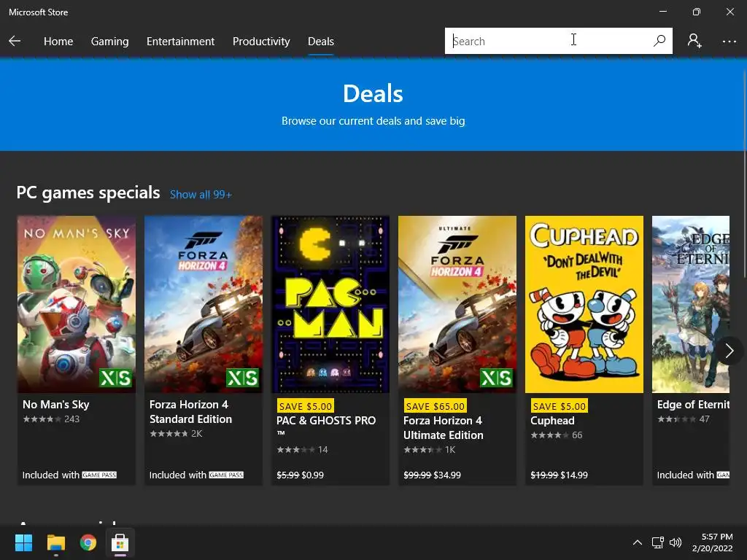
Task: Click Forza Horizon 4 Standard Edition title
Action: [x=190, y=411]
